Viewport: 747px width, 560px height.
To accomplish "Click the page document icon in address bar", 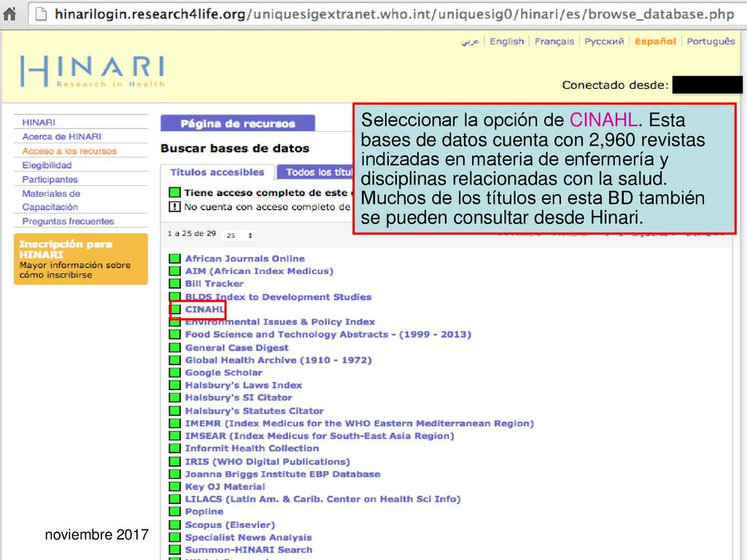I will pyautogui.click(x=42, y=14).
